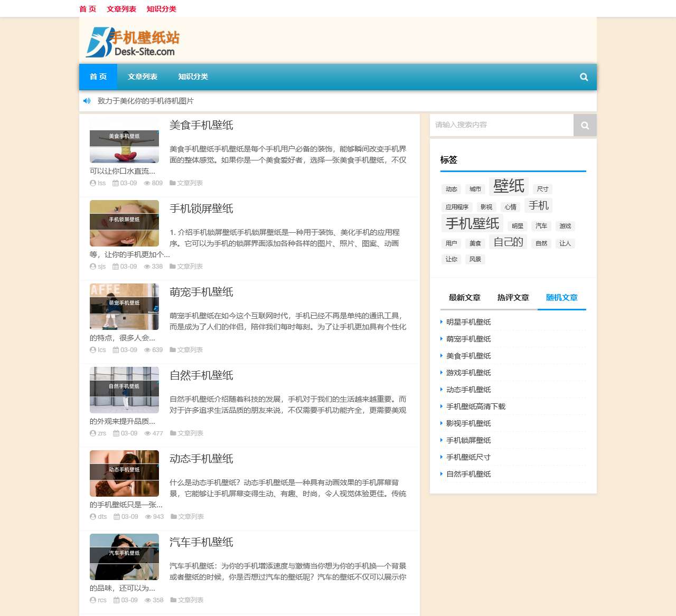676x616 pixels.
Task: Open the 美食手机壁纸 article title
Action: coord(201,125)
